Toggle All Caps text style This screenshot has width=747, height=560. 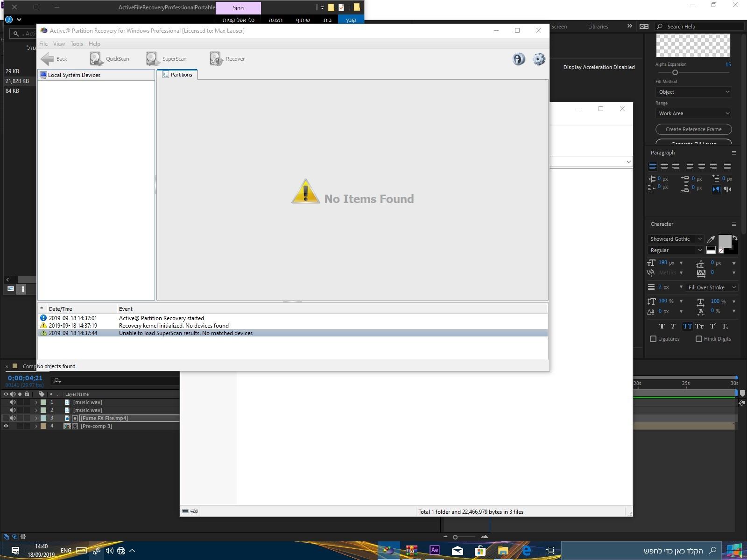click(x=687, y=327)
